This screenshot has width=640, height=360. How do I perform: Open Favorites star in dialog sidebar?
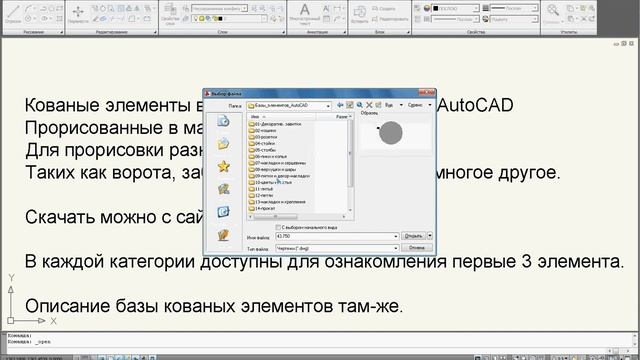pos(223,167)
